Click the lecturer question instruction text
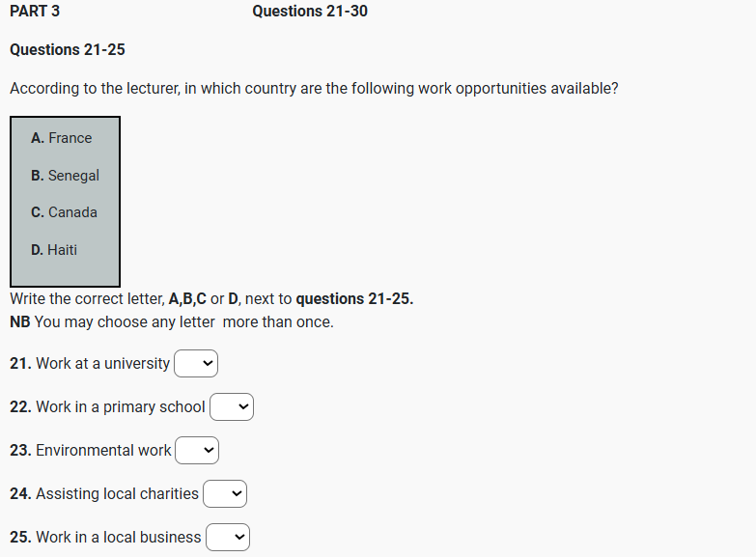 tap(314, 89)
